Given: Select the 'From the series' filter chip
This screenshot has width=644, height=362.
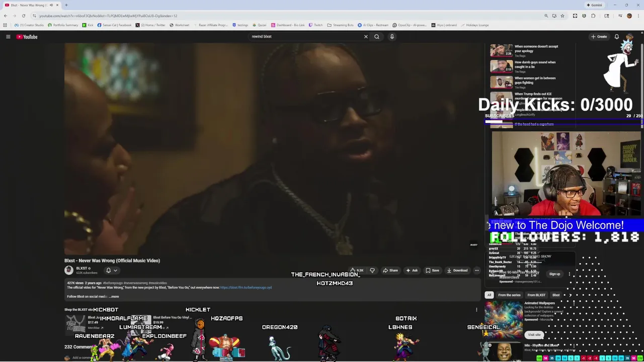Looking at the screenshot, I should (509, 295).
